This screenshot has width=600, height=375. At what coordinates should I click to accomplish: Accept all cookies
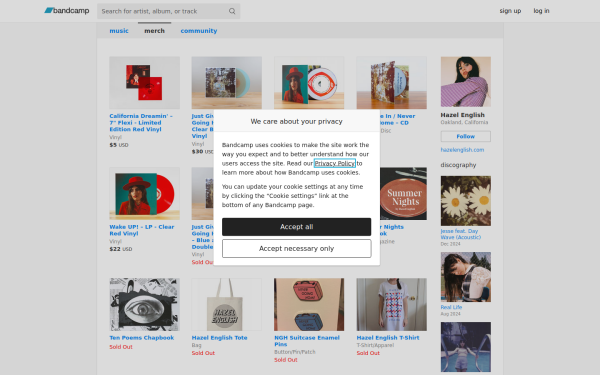pyautogui.click(x=297, y=227)
